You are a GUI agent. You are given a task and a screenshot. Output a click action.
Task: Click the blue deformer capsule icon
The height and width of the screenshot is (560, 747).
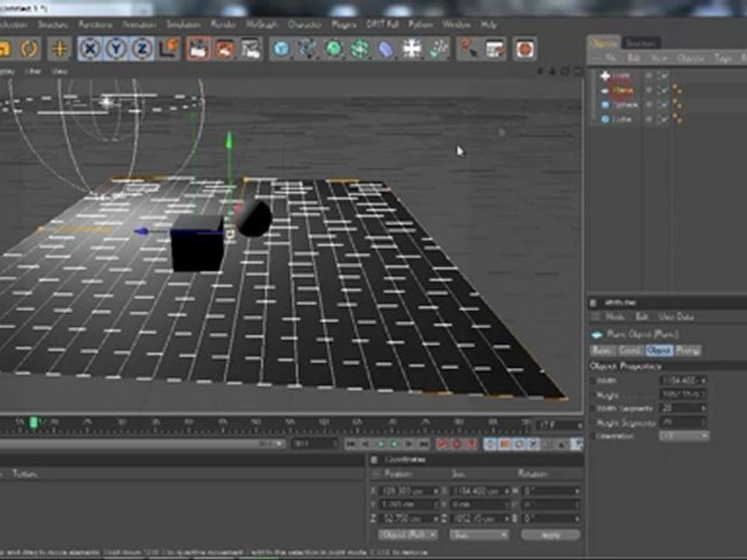386,48
